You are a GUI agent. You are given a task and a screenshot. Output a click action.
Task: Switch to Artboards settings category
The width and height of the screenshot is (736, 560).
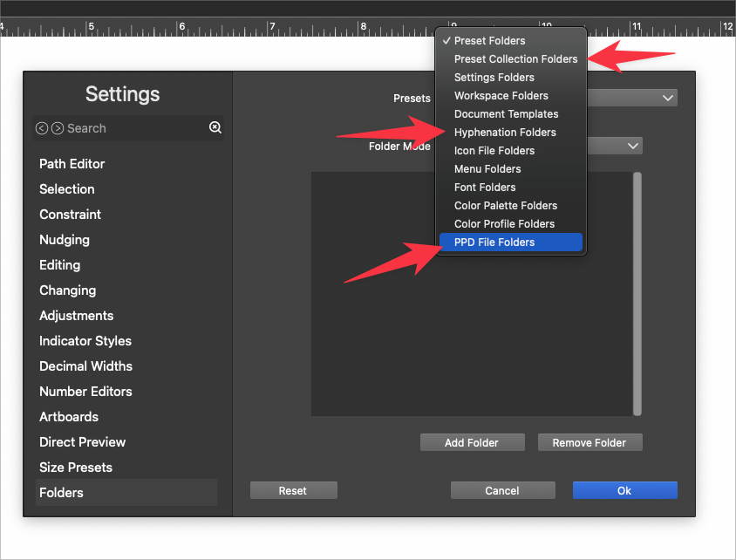click(69, 417)
